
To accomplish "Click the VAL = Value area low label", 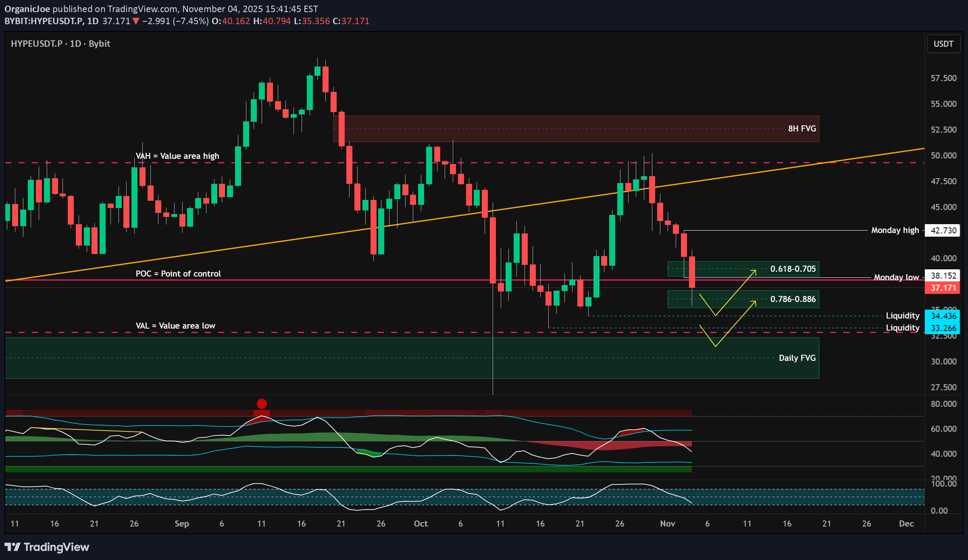I will [175, 326].
